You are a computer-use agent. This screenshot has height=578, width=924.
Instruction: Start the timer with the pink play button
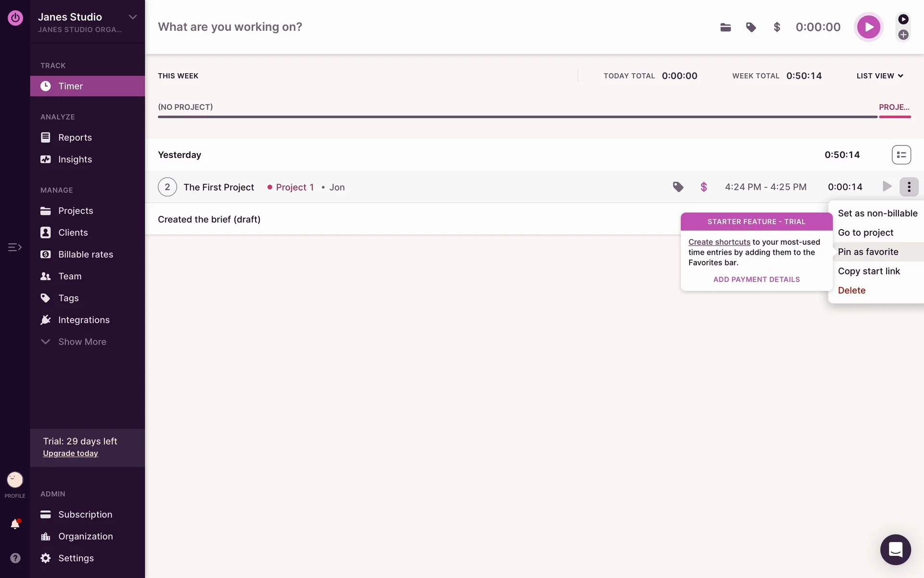click(868, 27)
